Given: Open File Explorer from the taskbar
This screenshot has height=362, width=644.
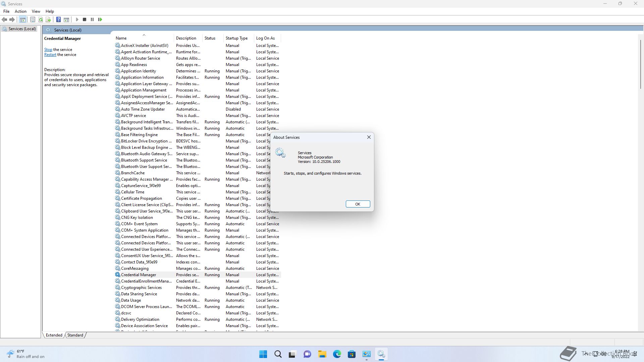Looking at the screenshot, I should [x=322, y=354].
